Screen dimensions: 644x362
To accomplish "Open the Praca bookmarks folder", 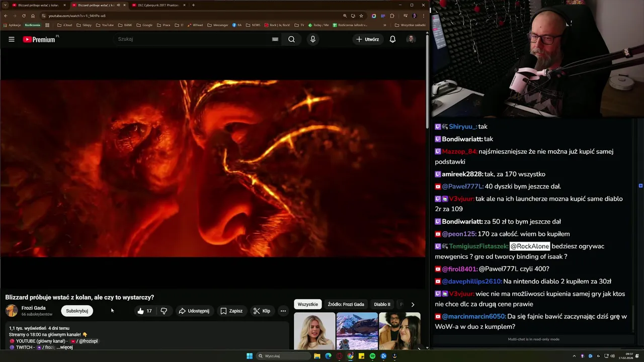I will tap(164, 25).
